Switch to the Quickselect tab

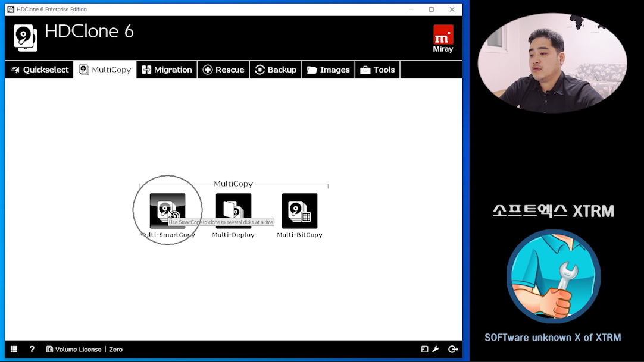point(39,70)
